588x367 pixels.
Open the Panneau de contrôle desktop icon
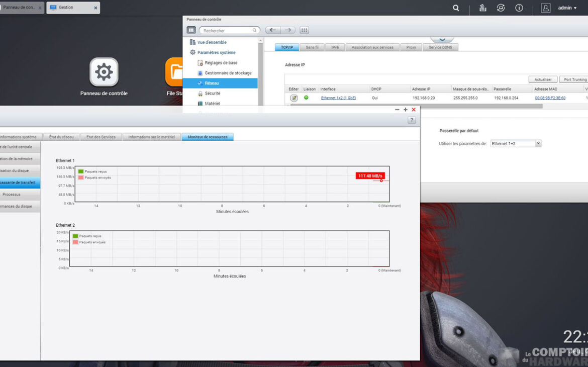tap(104, 72)
